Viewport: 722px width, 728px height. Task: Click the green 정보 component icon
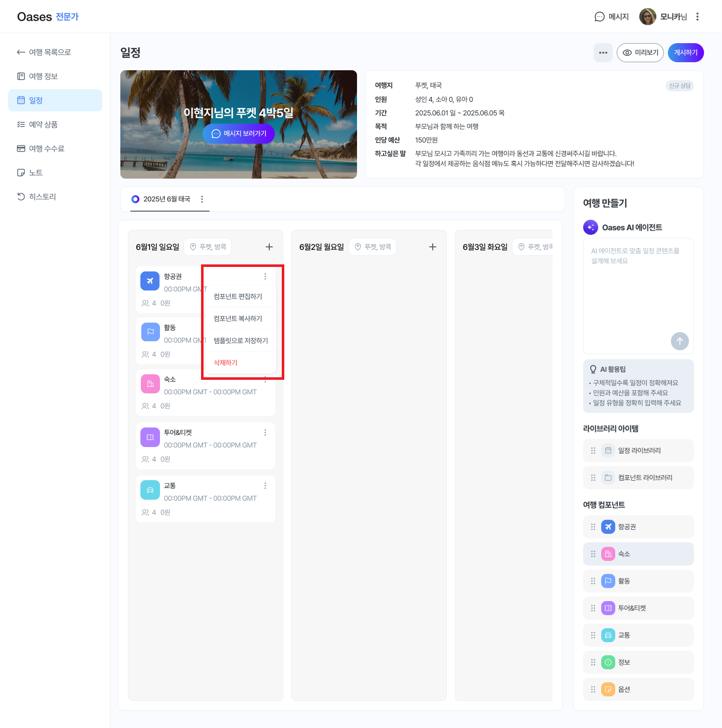click(x=608, y=662)
